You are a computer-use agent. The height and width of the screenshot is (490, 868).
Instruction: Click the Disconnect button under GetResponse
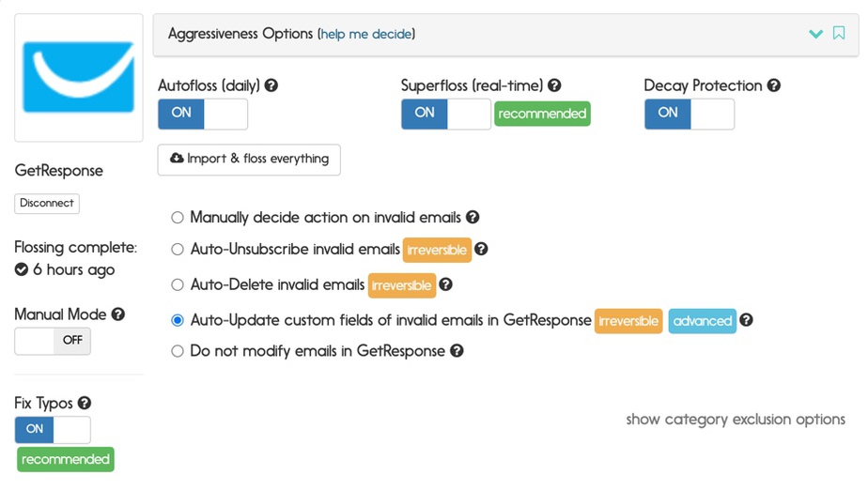coord(47,203)
